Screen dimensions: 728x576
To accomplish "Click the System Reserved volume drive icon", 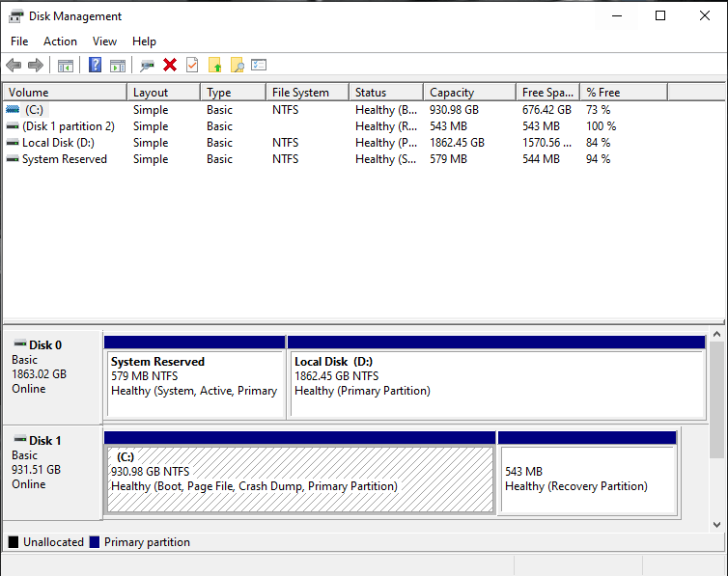I will click(x=13, y=159).
